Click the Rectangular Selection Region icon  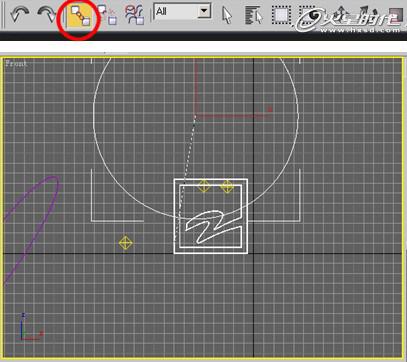(x=282, y=15)
